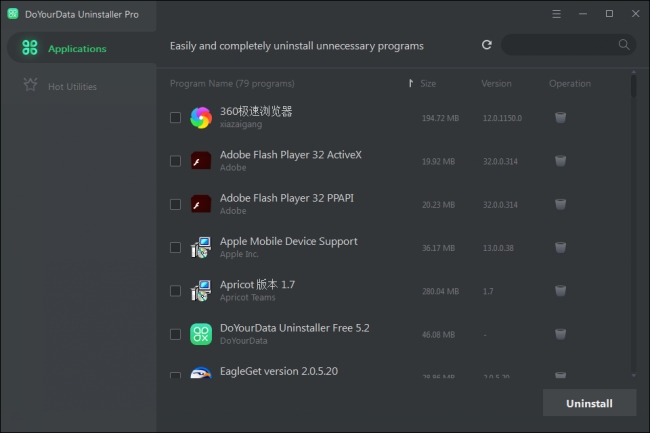Click the Apple Inc. publisher text
This screenshot has height=433, width=650.
point(239,254)
